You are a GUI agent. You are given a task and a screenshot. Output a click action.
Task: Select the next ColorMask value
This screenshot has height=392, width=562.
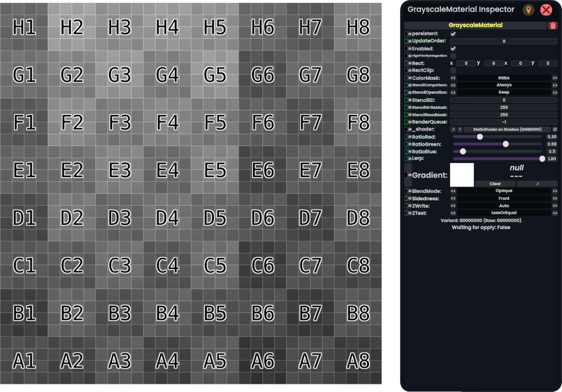click(555, 78)
